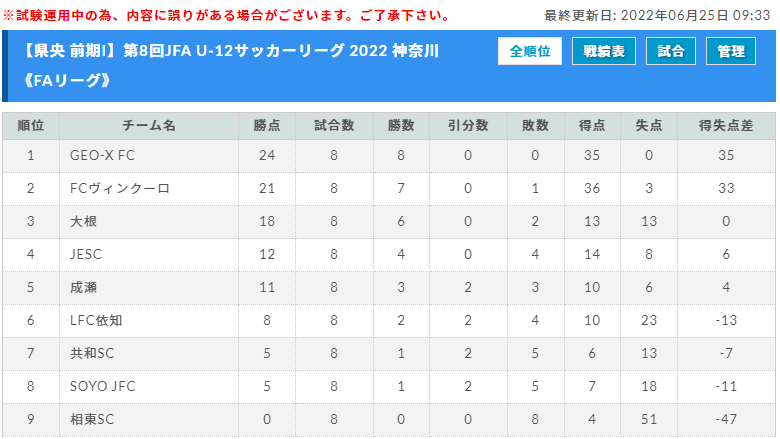780x439 pixels.
Task: Select the FCヴィンクーロ team name
Action: (120, 188)
